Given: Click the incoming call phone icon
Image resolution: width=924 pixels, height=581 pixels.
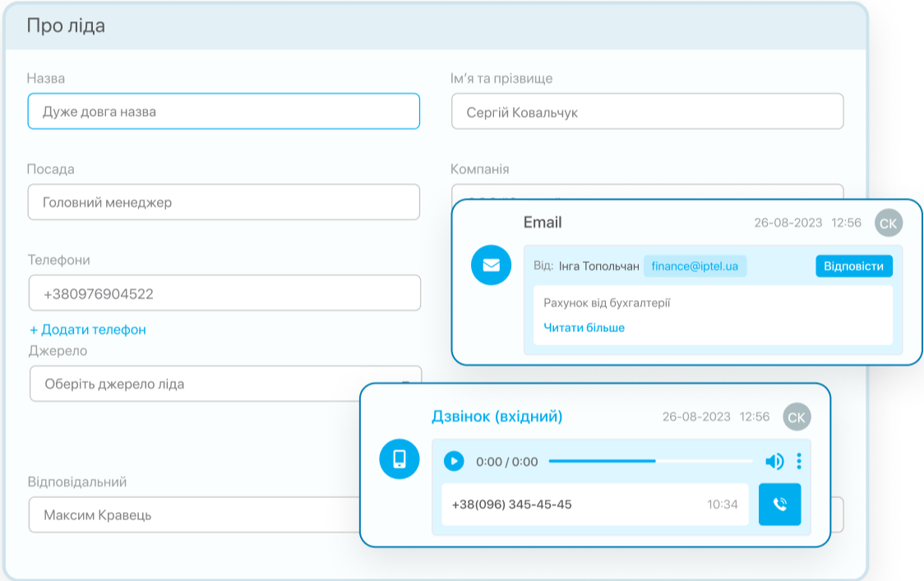Looking at the screenshot, I should pyautogui.click(x=400, y=459).
